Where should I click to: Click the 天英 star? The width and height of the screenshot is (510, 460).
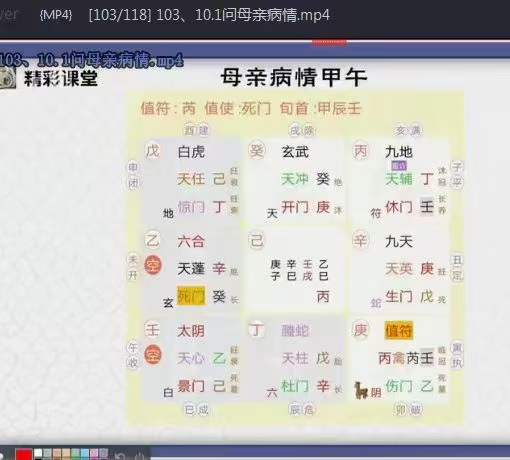(x=399, y=269)
